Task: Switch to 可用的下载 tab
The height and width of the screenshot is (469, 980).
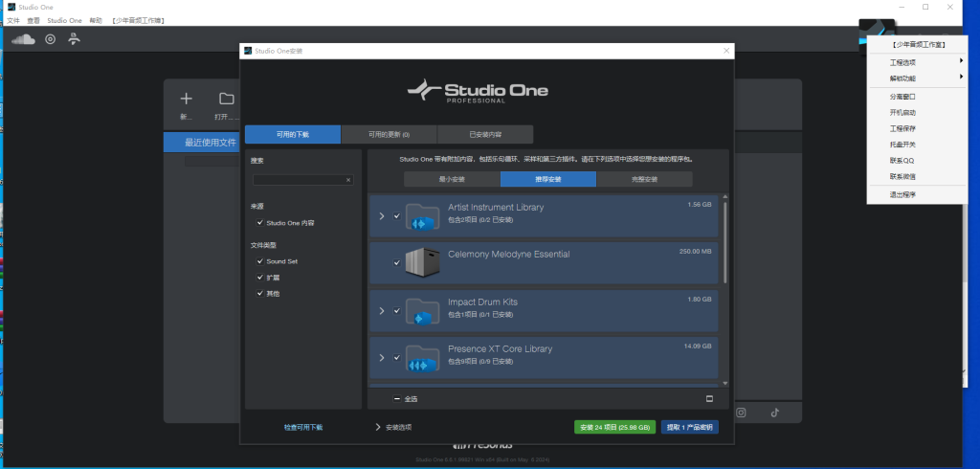Action: tap(293, 134)
